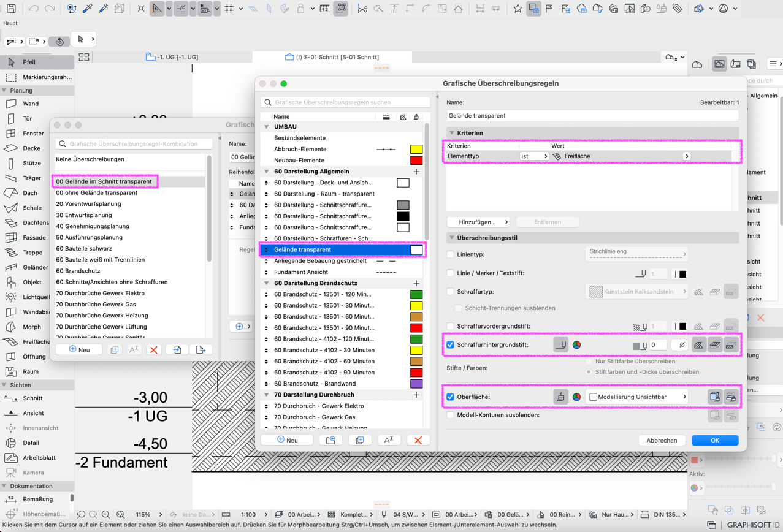Select the Objekt tool
Screen dimensions: 783x532
pos(37,282)
